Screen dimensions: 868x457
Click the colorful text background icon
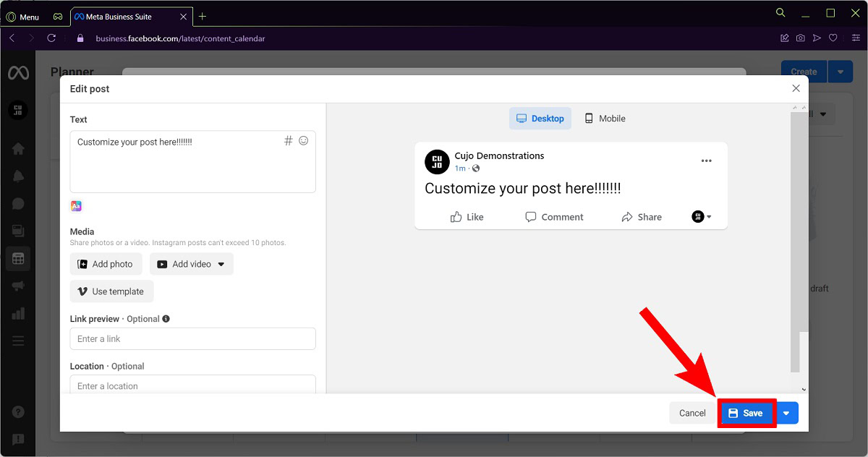pos(76,206)
